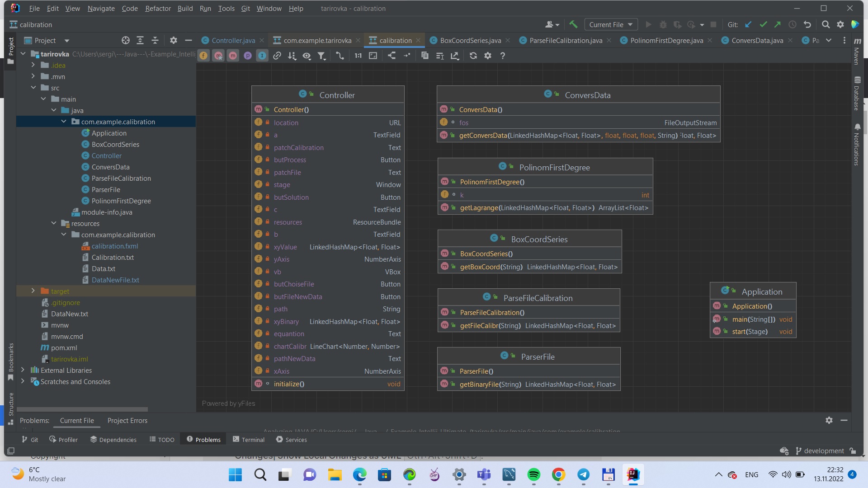The height and width of the screenshot is (488, 868).
Task: Expand External Libraries node
Action: (23, 370)
